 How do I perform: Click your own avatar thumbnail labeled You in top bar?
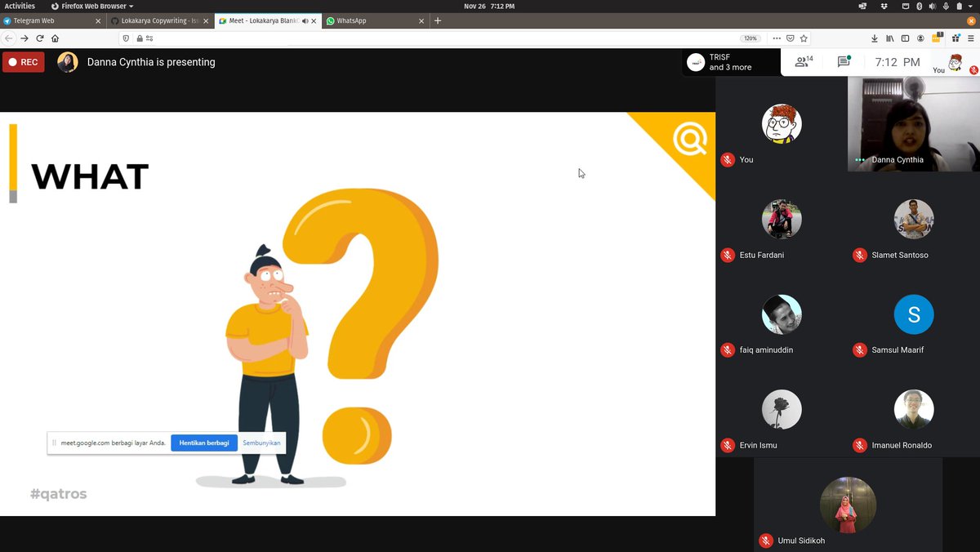(x=955, y=62)
